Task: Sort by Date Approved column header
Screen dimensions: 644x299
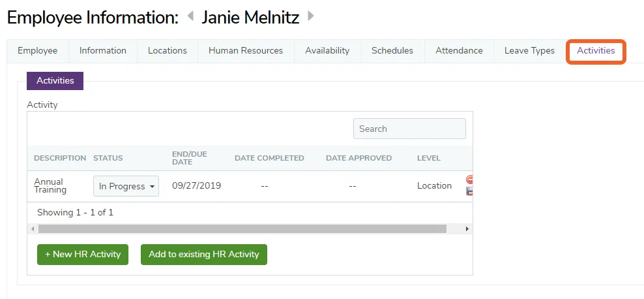Action: point(359,159)
